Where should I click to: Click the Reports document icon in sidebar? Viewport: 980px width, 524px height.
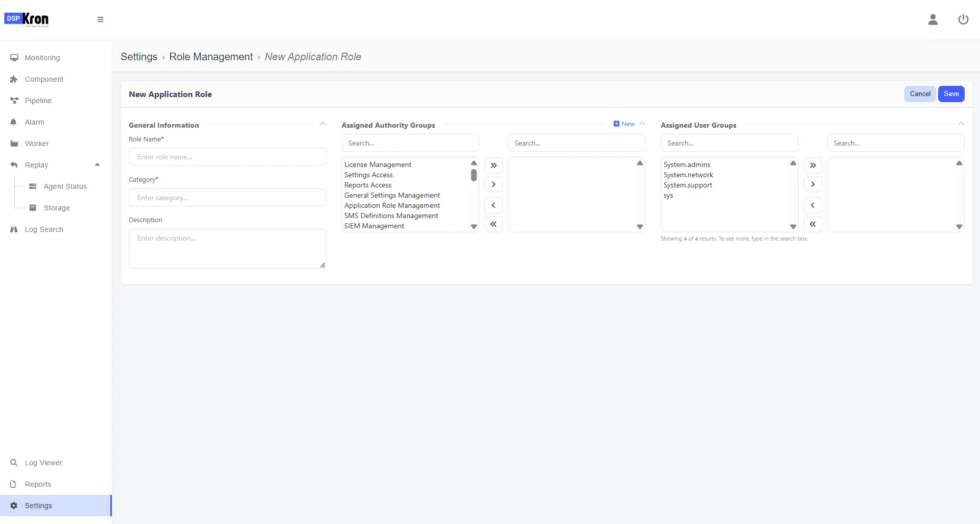(13, 484)
